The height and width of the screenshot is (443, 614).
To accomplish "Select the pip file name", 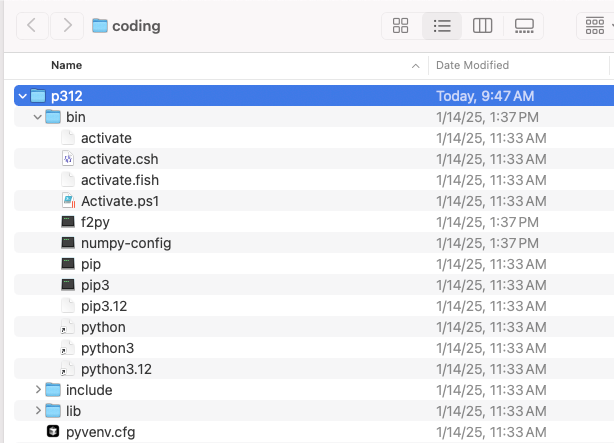I will pyautogui.click(x=91, y=264).
